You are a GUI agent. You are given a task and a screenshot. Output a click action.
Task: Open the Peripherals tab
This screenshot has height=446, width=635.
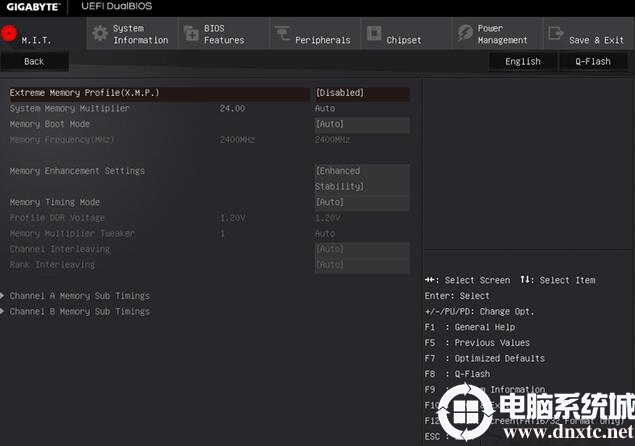pyautogui.click(x=315, y=34)
